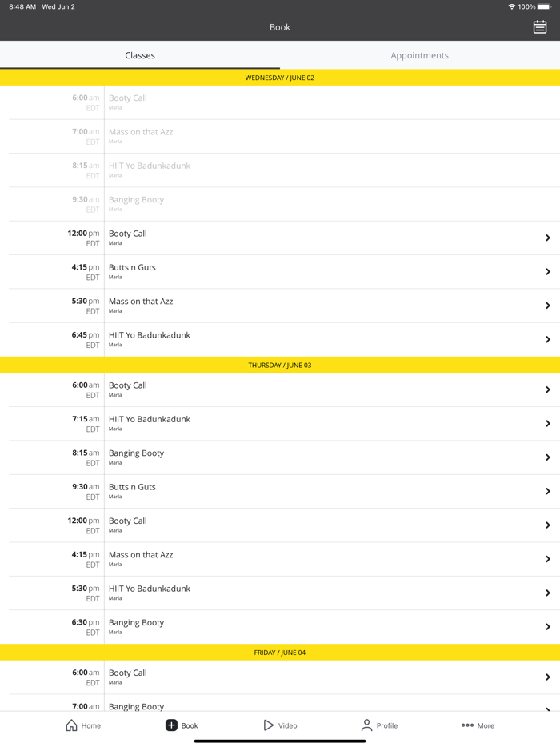
Task: Tap the Video play icon
Action: 269,725
